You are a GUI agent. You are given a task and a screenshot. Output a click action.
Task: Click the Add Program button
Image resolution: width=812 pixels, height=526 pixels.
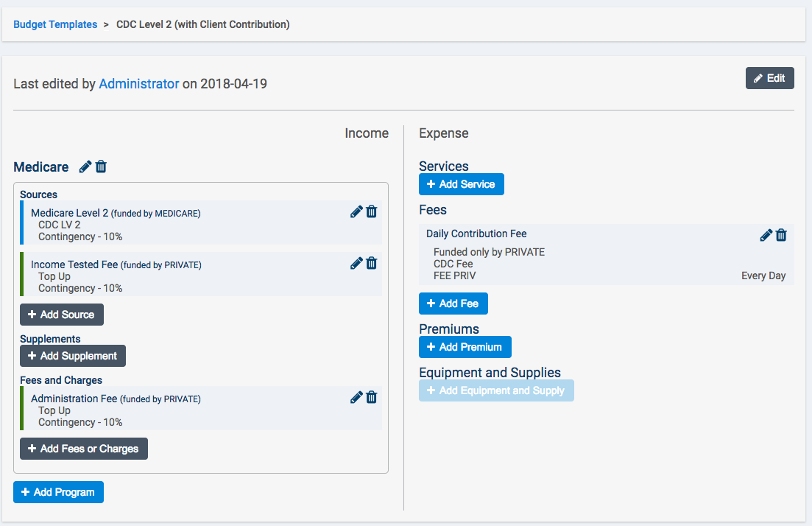[x=58, y=492]
